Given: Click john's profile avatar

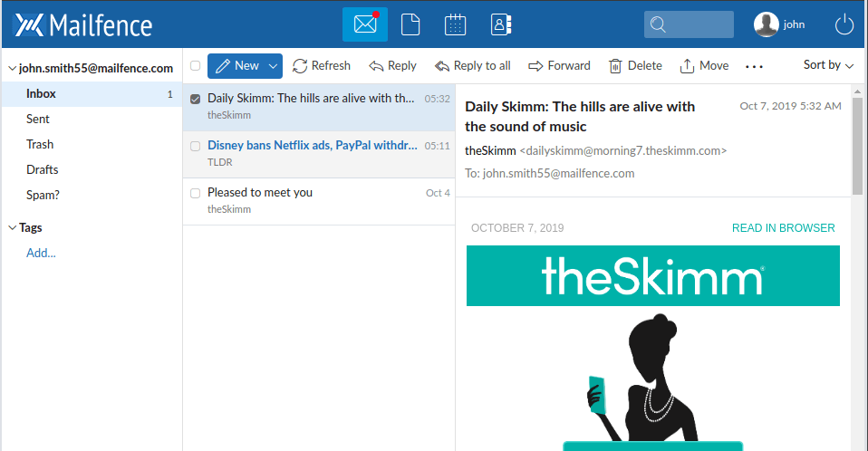Looking at the screenshot, I should coord(767,24).
